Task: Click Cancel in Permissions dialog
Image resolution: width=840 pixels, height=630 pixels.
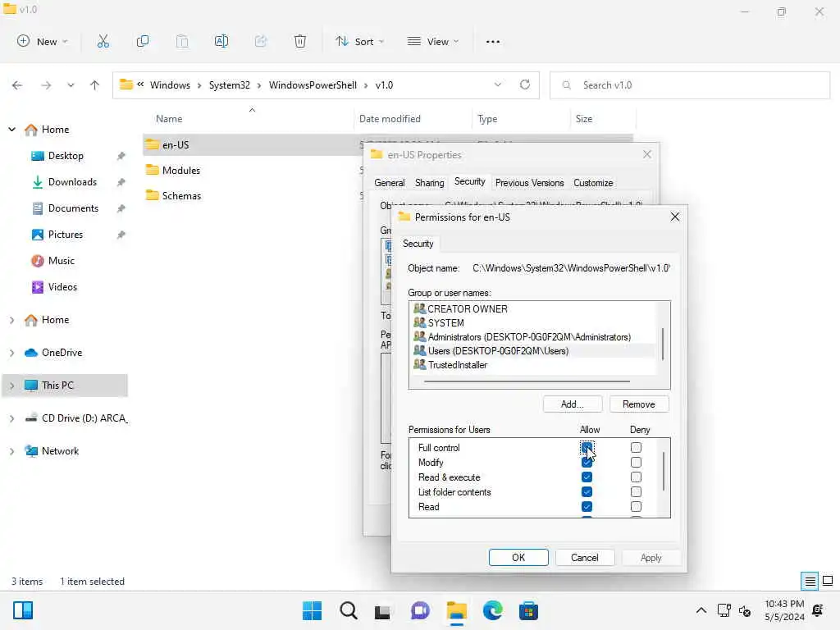Action: [584, 558]
